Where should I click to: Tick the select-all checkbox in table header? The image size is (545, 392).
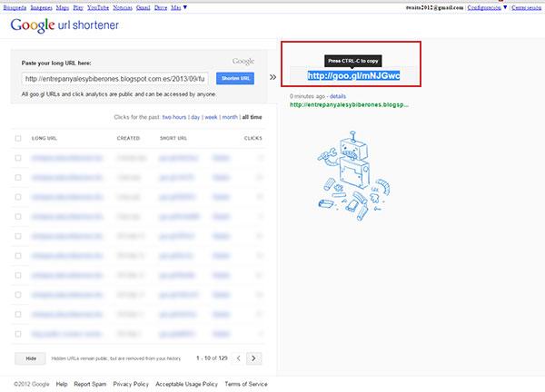pos(19,138)
